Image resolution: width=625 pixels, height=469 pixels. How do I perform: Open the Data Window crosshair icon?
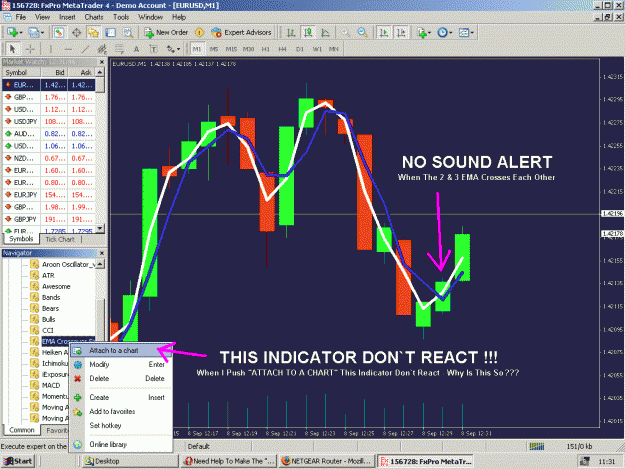click(x=76, y=33)
